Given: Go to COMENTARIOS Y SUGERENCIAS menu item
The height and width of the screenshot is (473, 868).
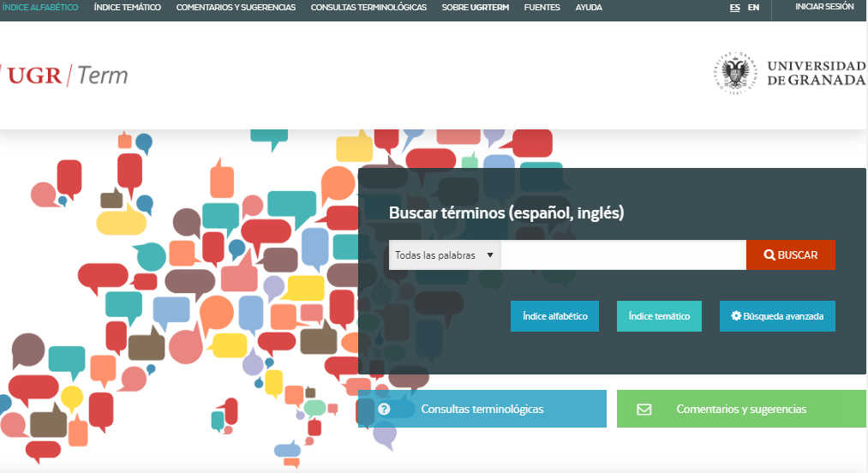Looking at the screenshot, I should [x=236, y=8].
